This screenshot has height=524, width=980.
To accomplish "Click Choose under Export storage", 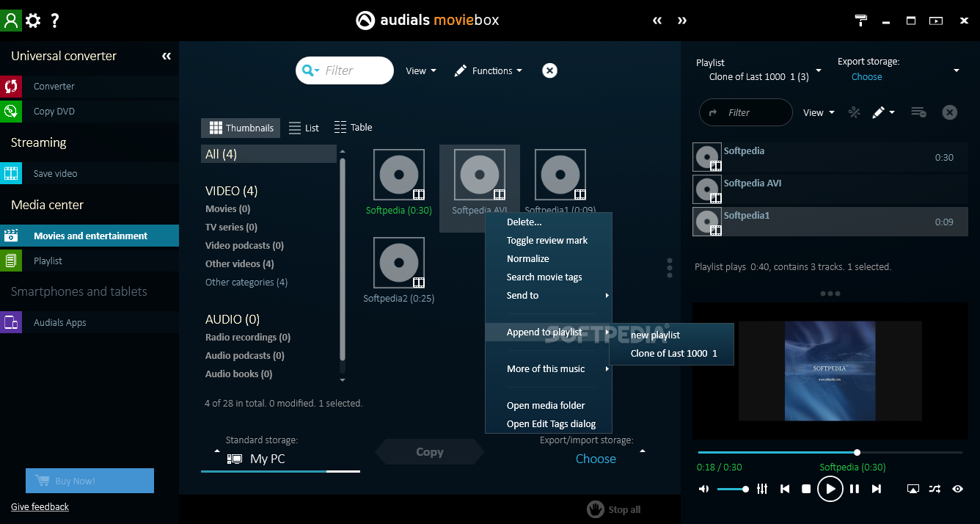I will point(866,76).
